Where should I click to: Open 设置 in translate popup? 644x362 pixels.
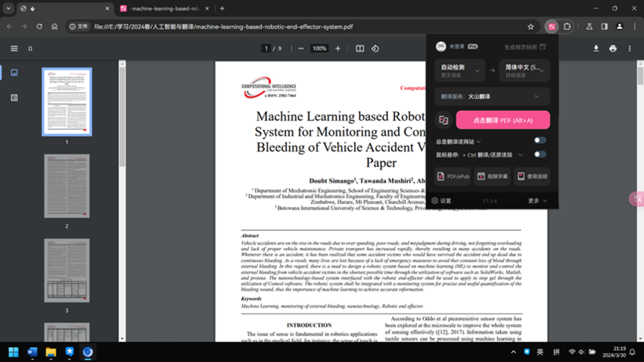(x=442, y=201)
